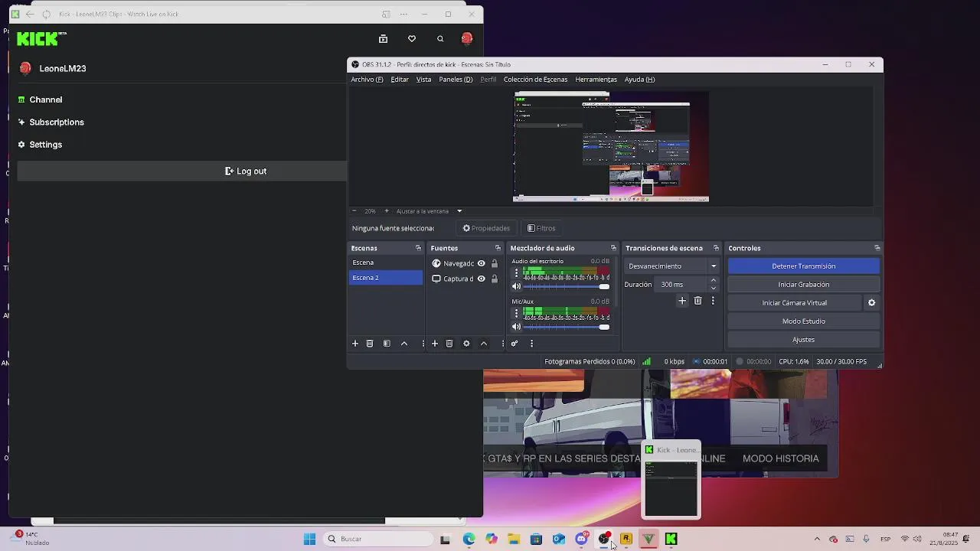Undock the Mezclador de audio panel

click(x=613, y=248)
